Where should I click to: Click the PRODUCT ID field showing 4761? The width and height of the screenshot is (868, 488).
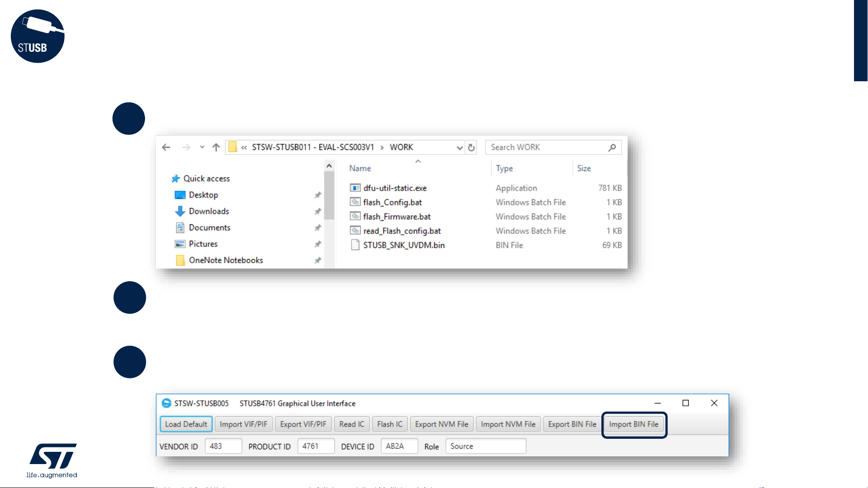[x=316, y=446]
